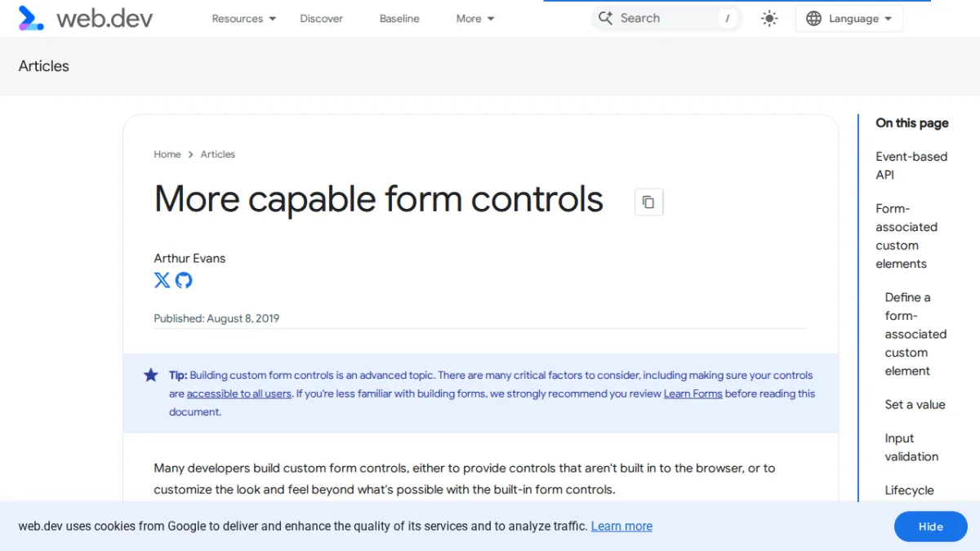Open the Discover tab
Screen dimensions: 980x551
click(x=321, y=18)
